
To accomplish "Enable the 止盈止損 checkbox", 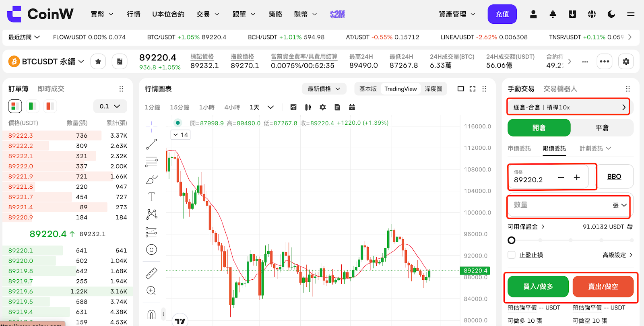I will 512,255.
